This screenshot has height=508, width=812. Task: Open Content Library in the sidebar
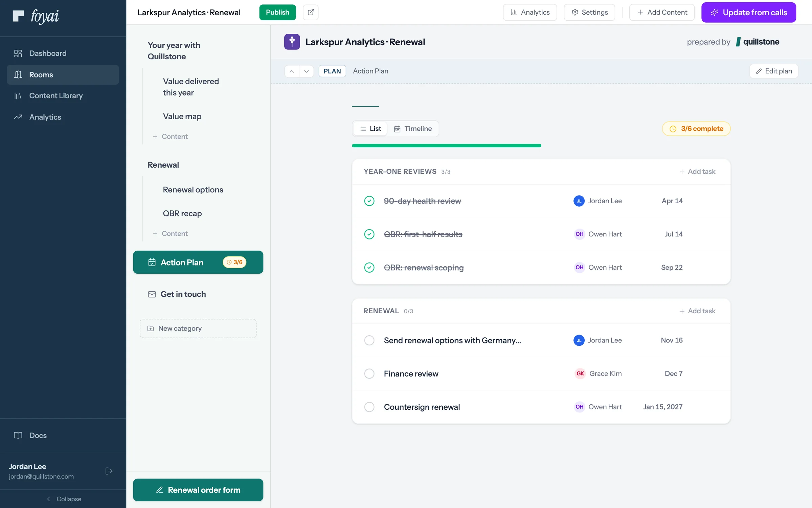[x=63, y=96]
